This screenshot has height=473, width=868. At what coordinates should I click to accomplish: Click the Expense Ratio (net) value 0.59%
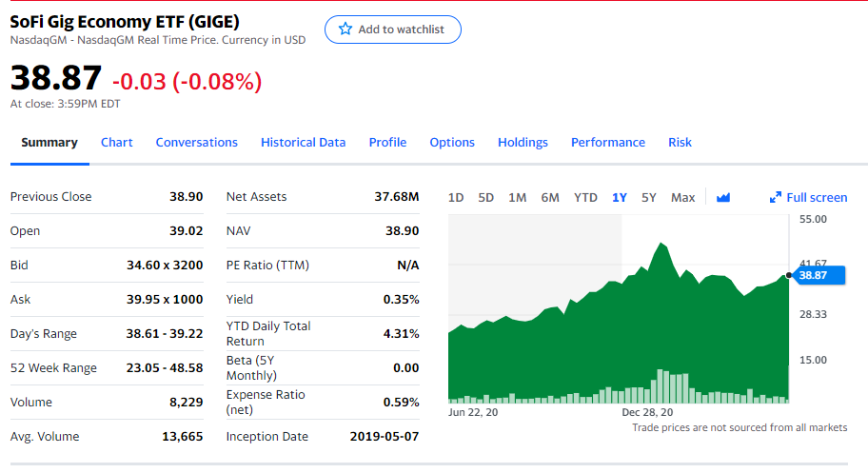tap(402, 403)
